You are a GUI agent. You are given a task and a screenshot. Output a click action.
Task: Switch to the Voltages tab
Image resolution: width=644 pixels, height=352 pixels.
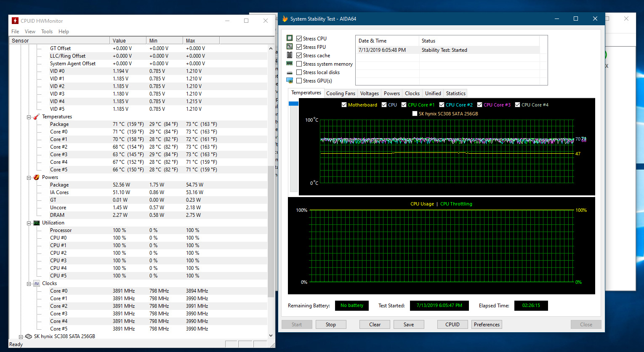click(369, 93)
